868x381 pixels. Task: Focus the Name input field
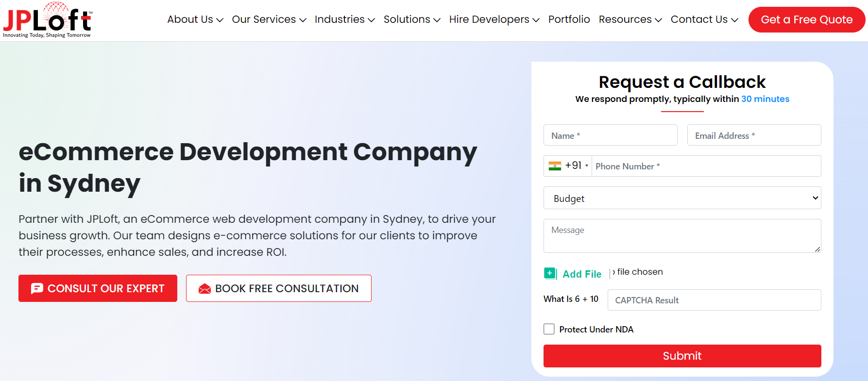(610, 135)
